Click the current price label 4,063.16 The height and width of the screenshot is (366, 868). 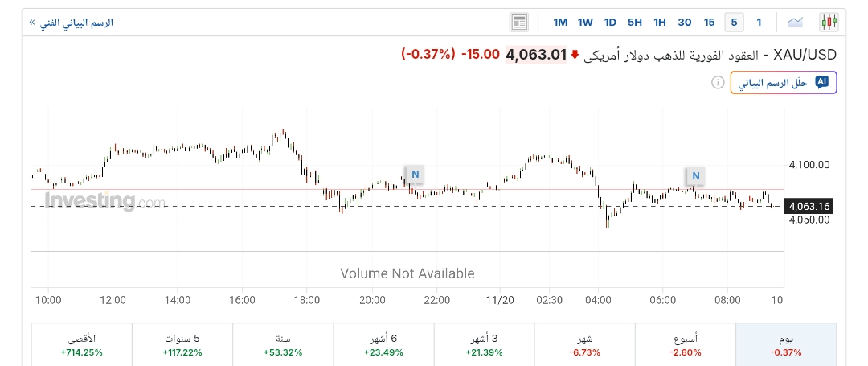tap(809, 206)
